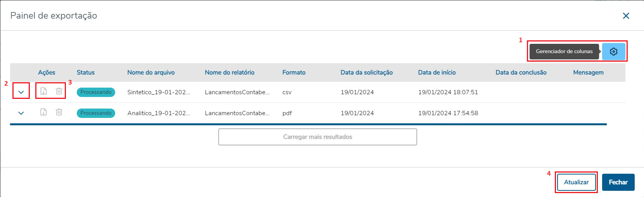The height and width of the screenshot is (197, 644).
Task: Click the Mensagem column header
Action: pos(588,73)
